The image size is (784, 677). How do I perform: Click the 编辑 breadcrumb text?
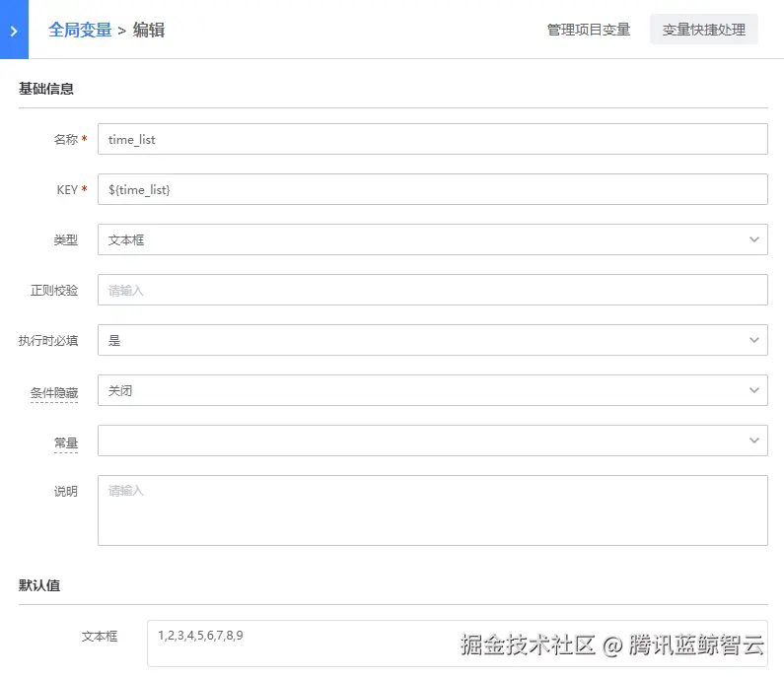(149, 30)
